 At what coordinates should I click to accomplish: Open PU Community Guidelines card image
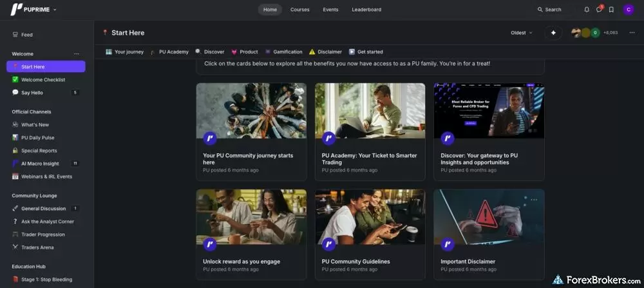tap(370, 216)
